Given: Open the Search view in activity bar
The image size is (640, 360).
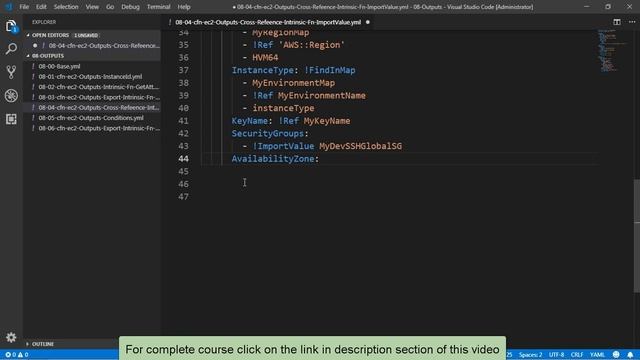Looking at the screenshot, I should coord(11,49).
